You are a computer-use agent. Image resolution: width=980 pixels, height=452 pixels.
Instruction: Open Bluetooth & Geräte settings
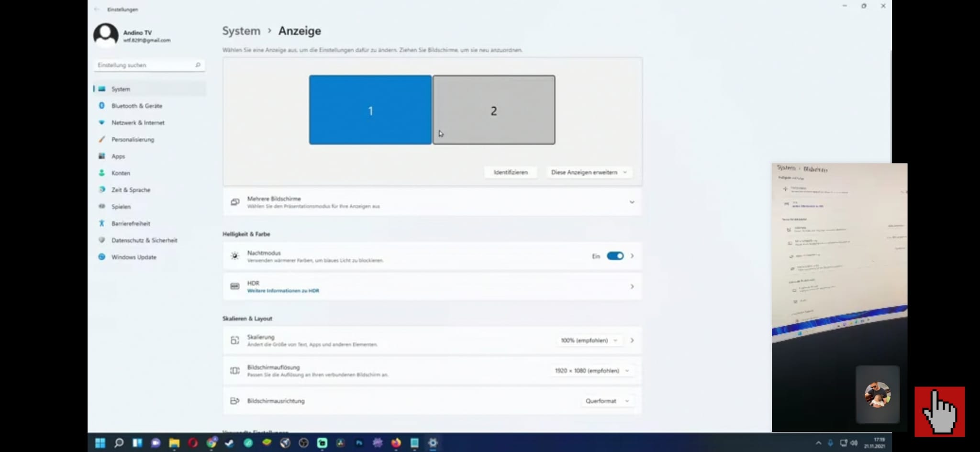coord(136,106)
